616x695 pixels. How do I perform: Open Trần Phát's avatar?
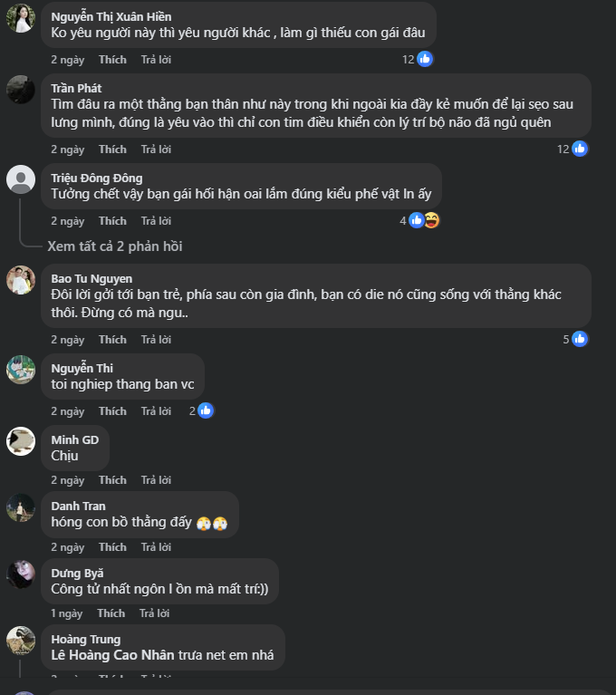tap(21, 90)
